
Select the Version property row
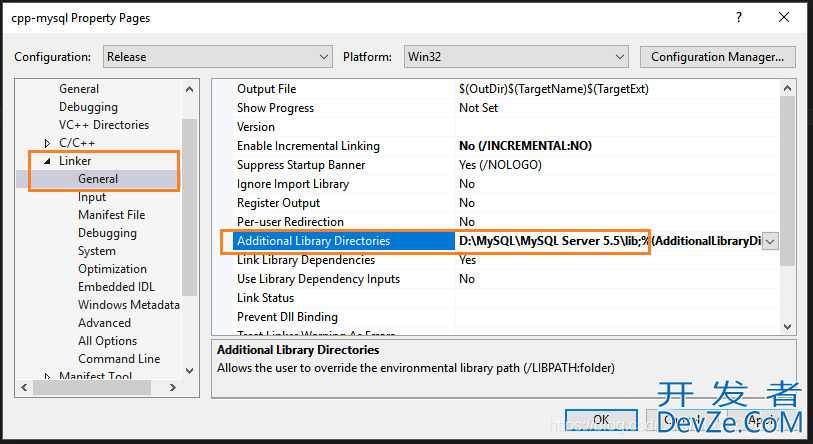point(506,127)
